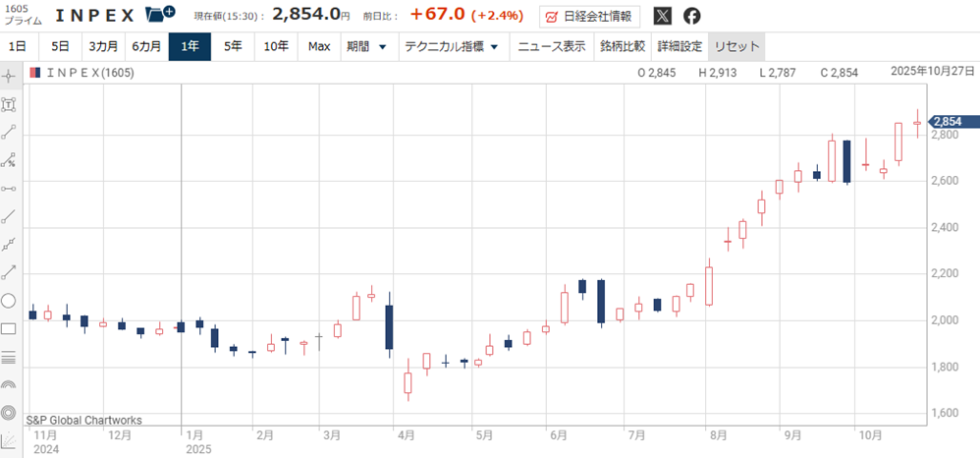Image resolution: width=980 pixels, height=458 pixels.
Task: Switch to the 3カ月 timeframe tab
Action: click(103, 46)
